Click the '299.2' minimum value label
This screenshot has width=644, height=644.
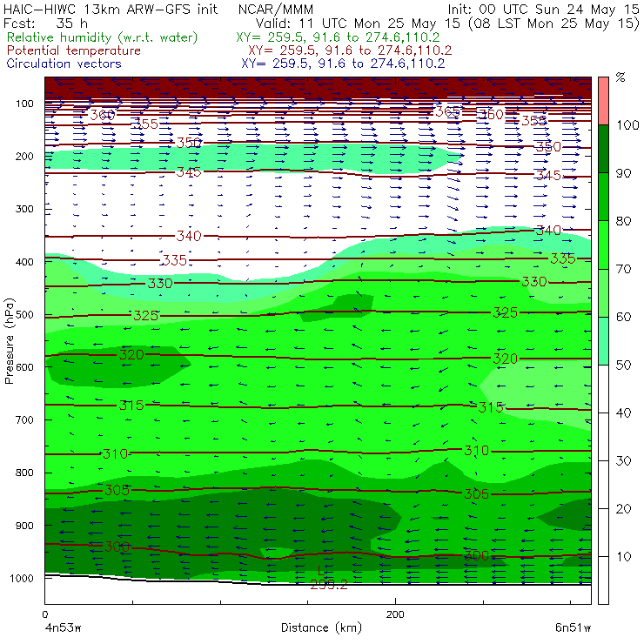[329, 585]
